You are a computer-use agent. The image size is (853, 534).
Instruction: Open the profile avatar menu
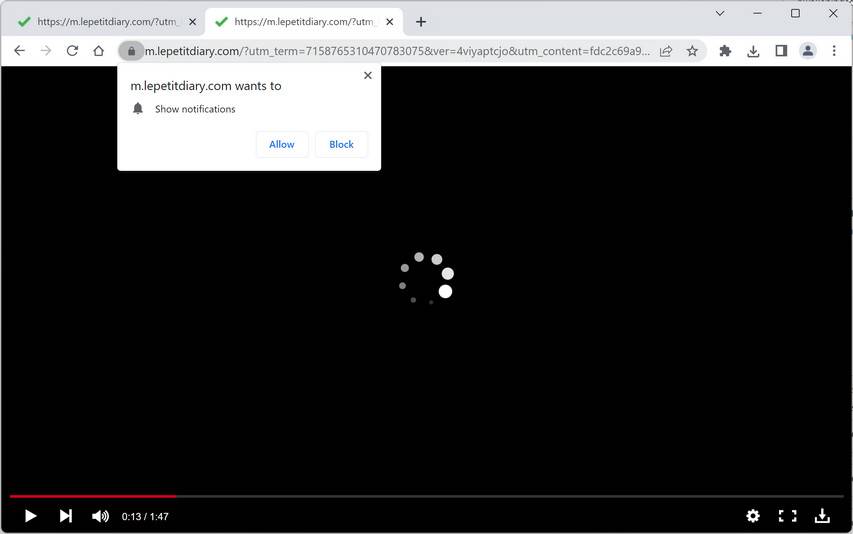point(808,51)
